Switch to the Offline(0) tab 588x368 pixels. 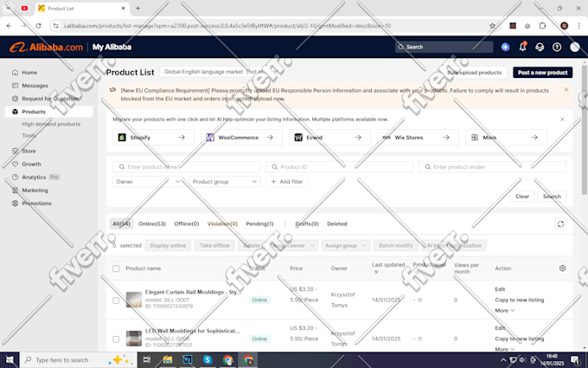(x=187, y=223)
